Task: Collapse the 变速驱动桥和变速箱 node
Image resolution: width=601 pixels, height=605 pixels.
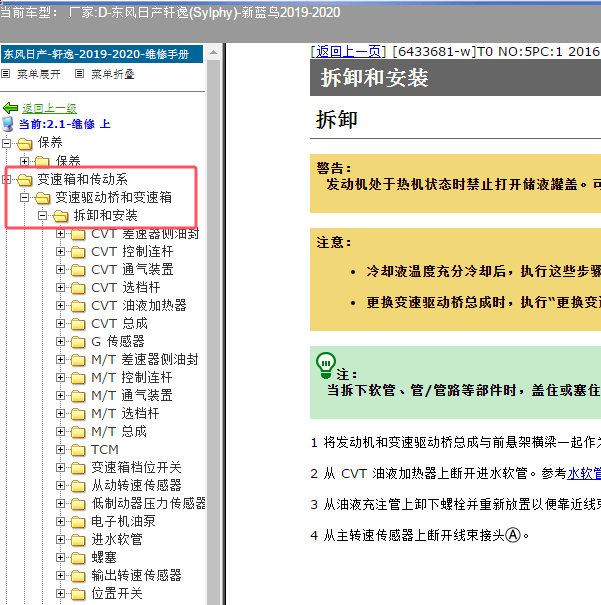Action: coord(24,198)
